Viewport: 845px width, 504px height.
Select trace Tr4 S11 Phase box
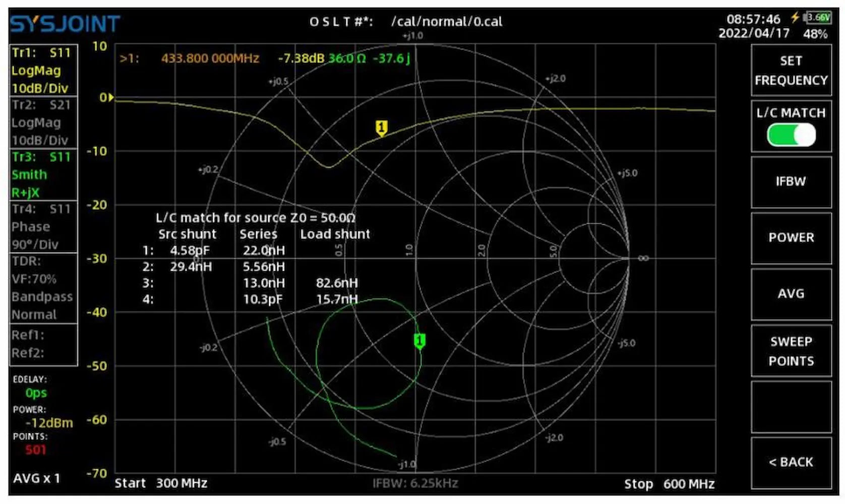click(43, 227)
